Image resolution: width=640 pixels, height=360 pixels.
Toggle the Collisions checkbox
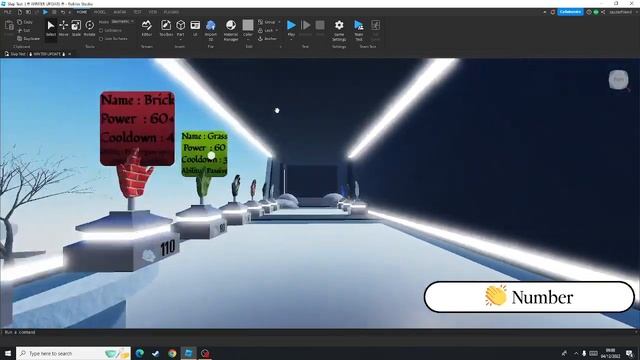pos(110,30)
